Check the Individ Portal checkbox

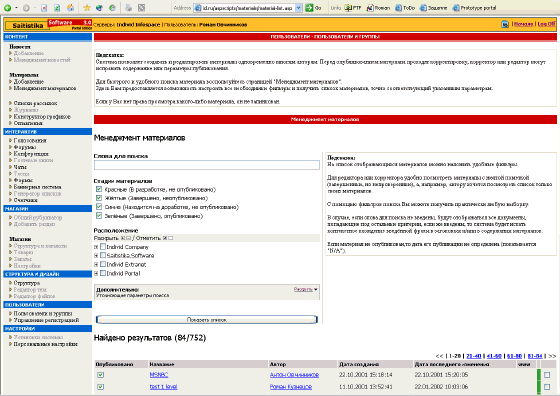pos(103,273)
